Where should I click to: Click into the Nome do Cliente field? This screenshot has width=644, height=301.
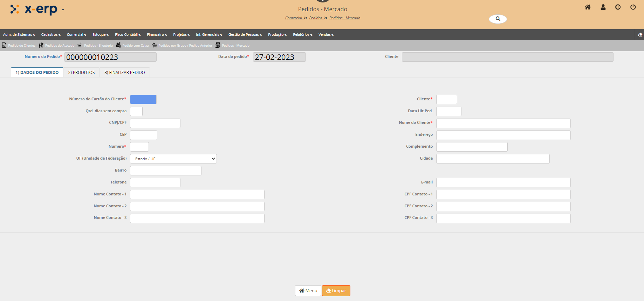(x=503, y=123)
